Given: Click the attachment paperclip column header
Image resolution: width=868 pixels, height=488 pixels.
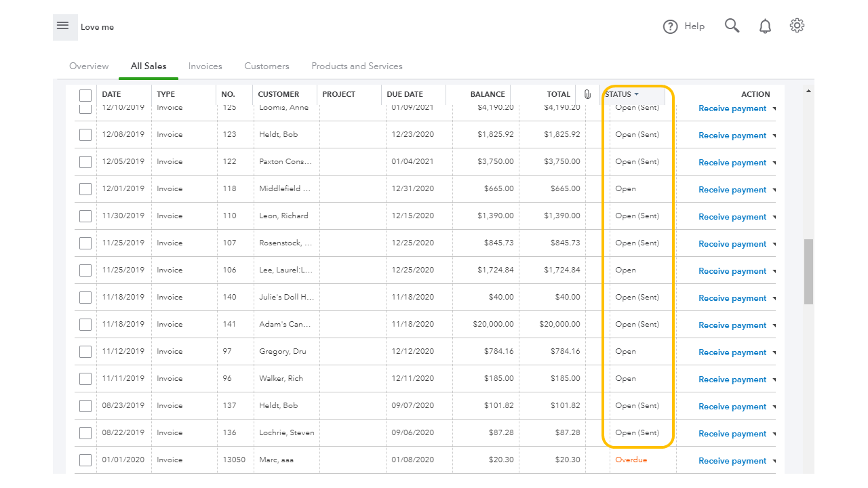Looking at the screenshot, I should 587,95.
